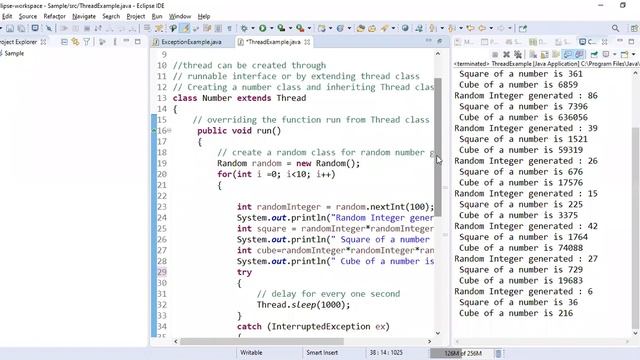This screenshot has width=640, height=360.
Task: Open External Tools dropdown arrow
Action: [x=309, y=28]
